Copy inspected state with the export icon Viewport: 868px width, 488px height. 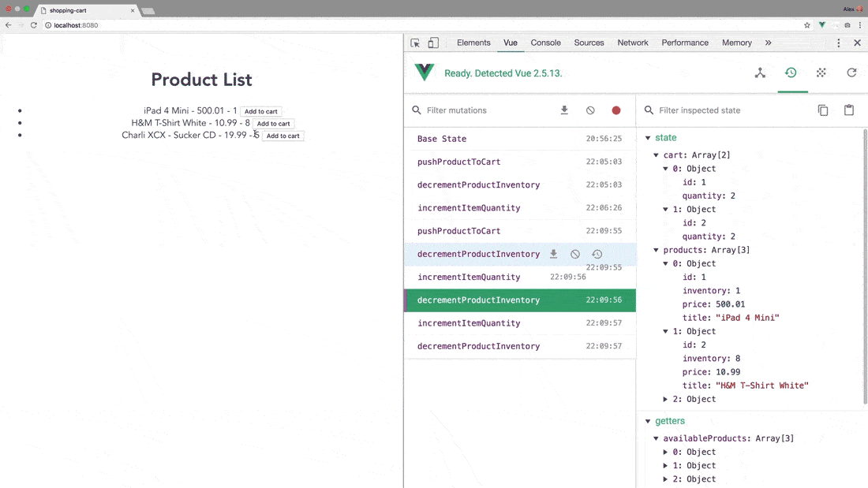pos(823,110)
